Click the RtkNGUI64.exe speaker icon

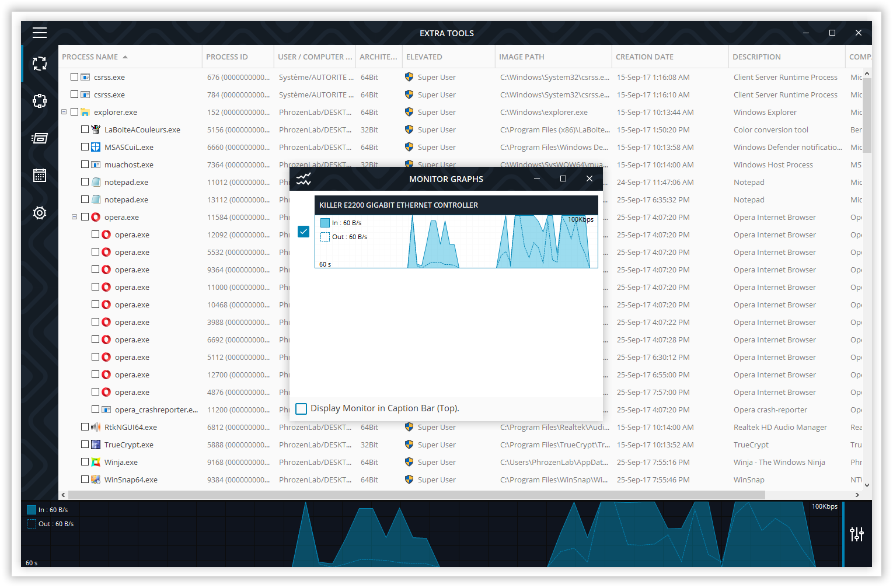[x=96, y=427]
